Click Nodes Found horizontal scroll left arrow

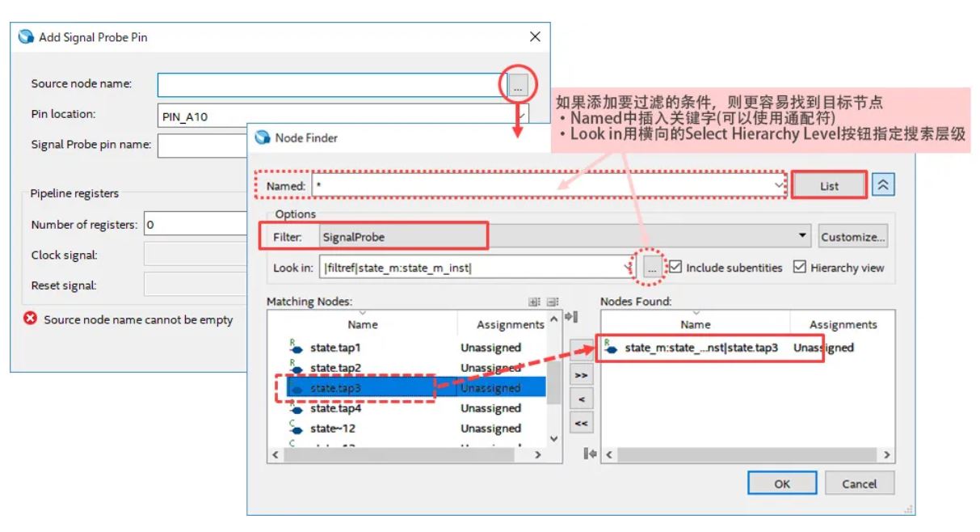click(610, 455)
